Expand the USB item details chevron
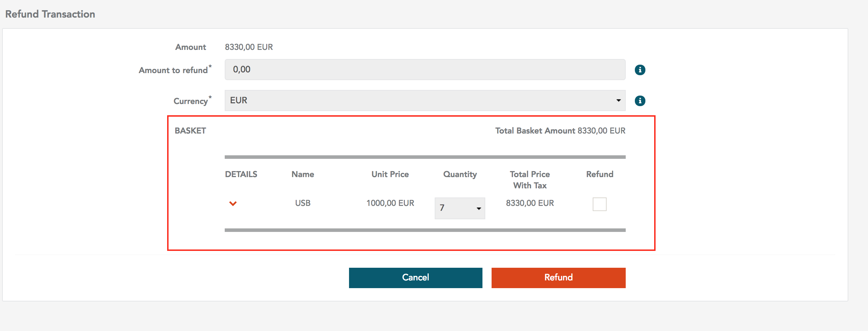868x331 pixels. point(233,203)
